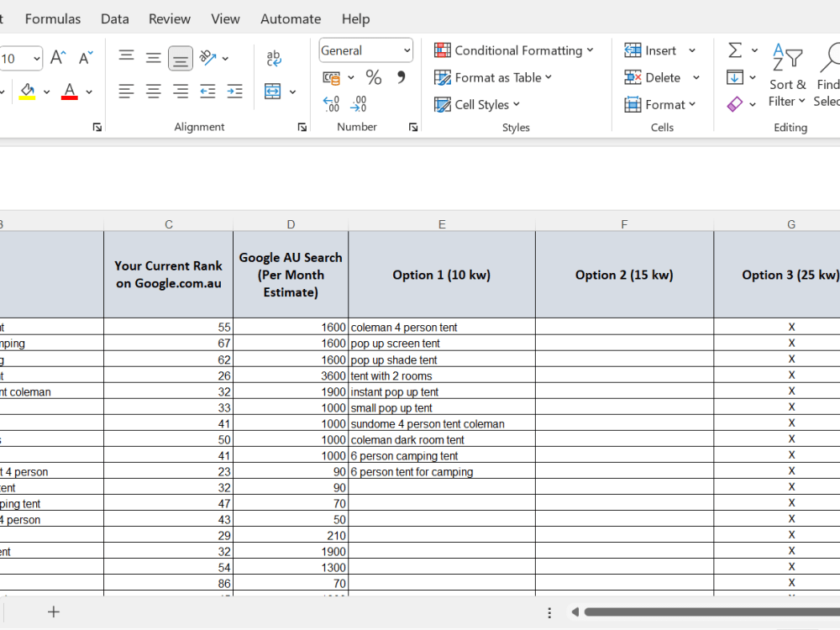Align cell text to the left

coord(127,91)
